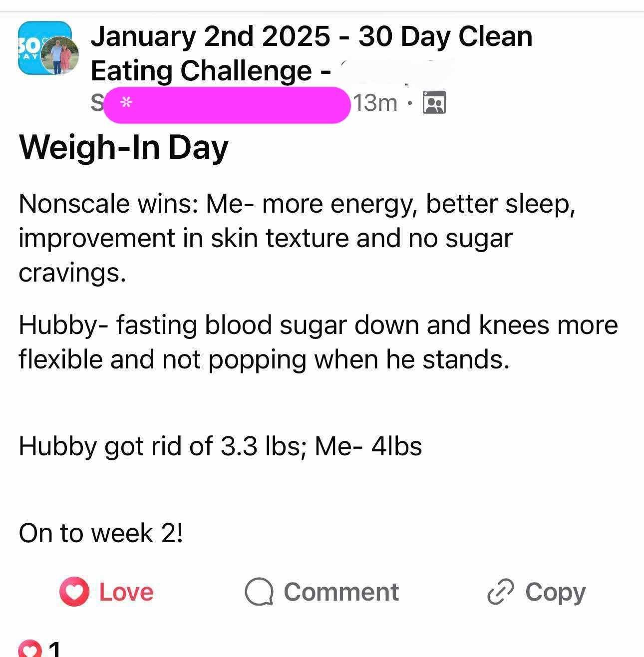Viewport: 644px width, 657px height.
Task: Click the Comment speech bubble icon
Action: pos(259,592)
